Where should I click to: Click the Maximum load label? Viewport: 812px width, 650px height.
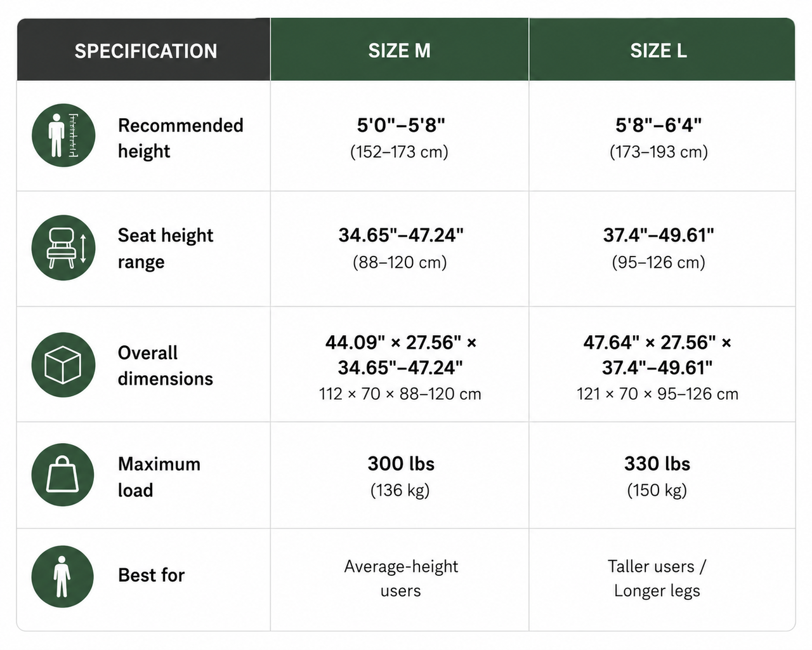pos(159,477)
